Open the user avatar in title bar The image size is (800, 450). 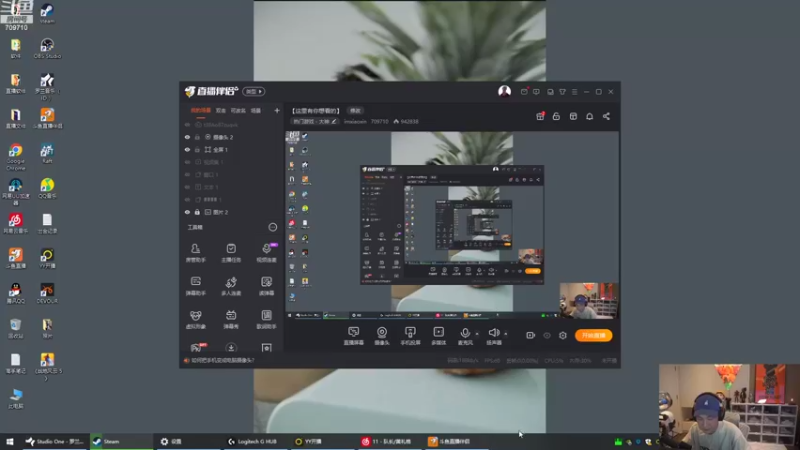pos(504,91)
